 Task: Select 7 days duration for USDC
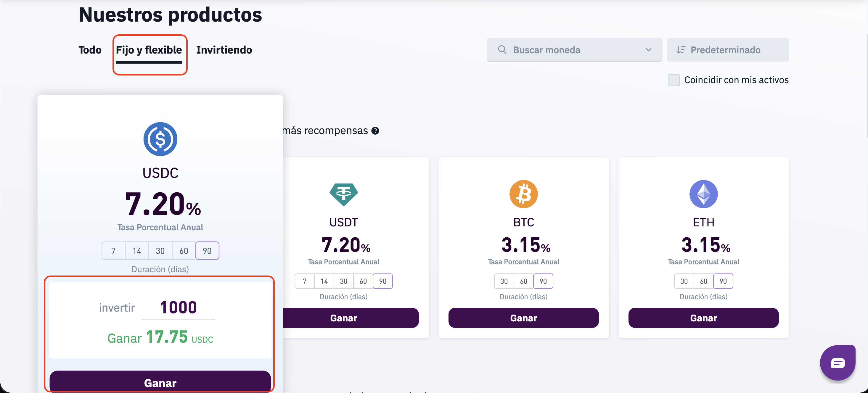click(114, 251)
